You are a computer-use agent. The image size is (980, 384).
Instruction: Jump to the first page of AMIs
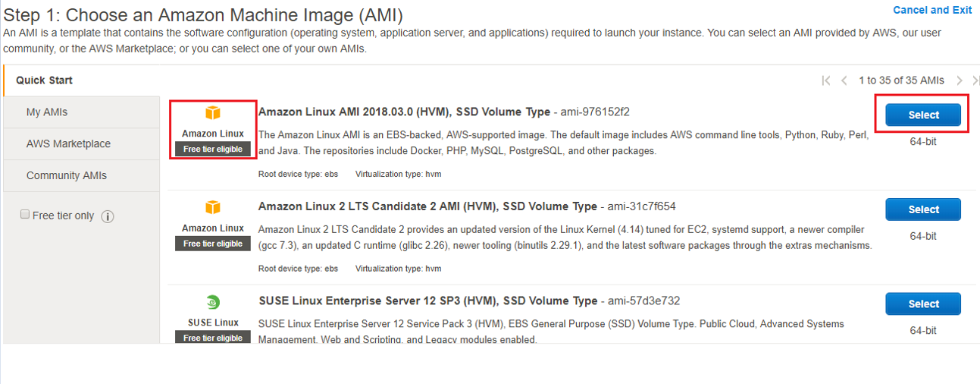point(826,80)
